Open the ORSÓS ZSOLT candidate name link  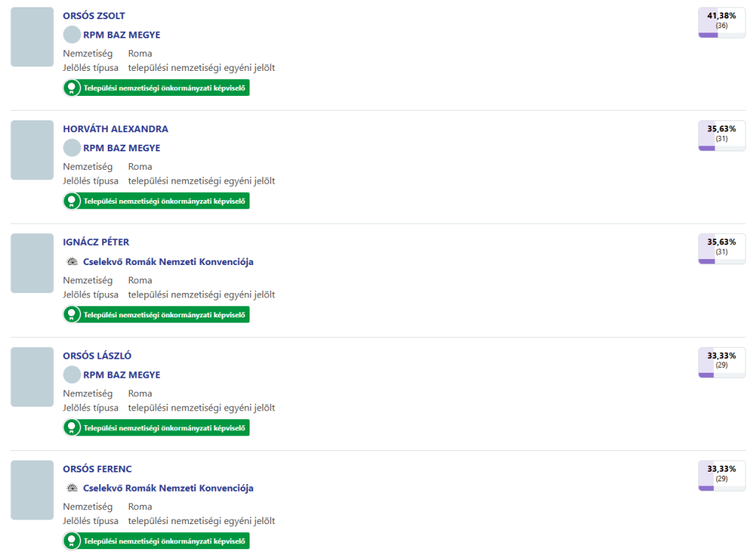94,15
